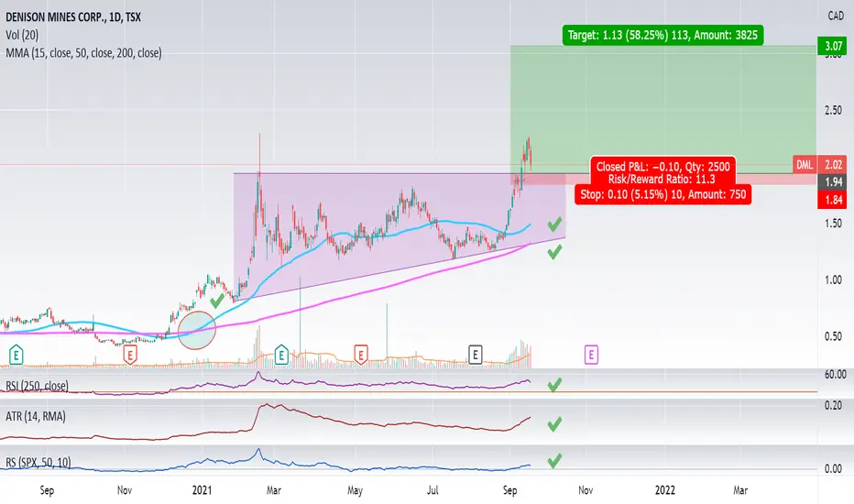Screen dimensions: 854x504
Task: Click the CAD currency label
Action: click(x=836, y=16)
